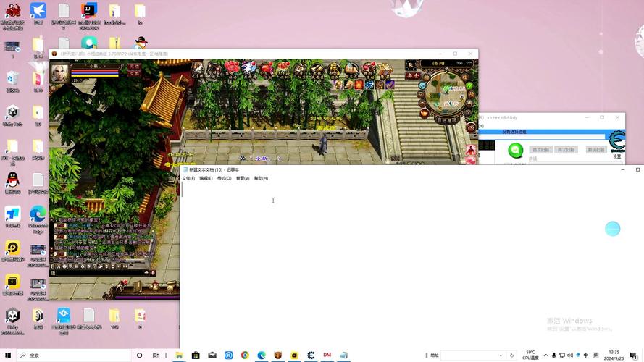Select the Recycle Bin desktop icon
Image resolution: width=644 pixels, height=362 pixels.
click(x=13, y=81)
